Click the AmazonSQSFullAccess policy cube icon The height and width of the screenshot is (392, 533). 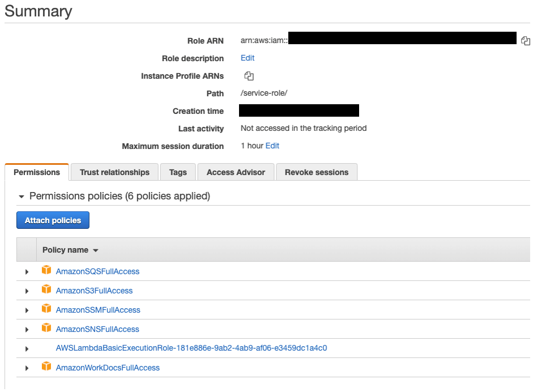(x=46, y=270)
